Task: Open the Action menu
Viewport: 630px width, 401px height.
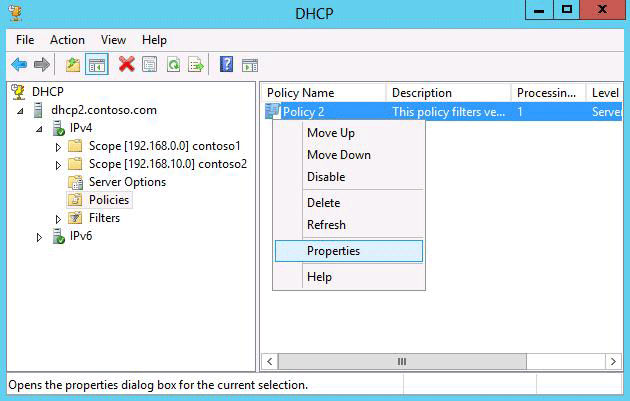Action: pos(67,40)
